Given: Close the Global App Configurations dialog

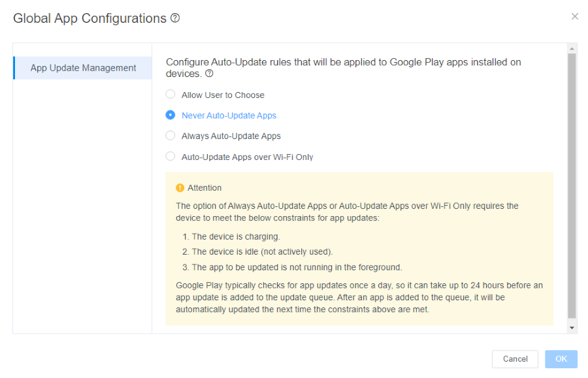Looking at the screenshot, I should 575,16.
